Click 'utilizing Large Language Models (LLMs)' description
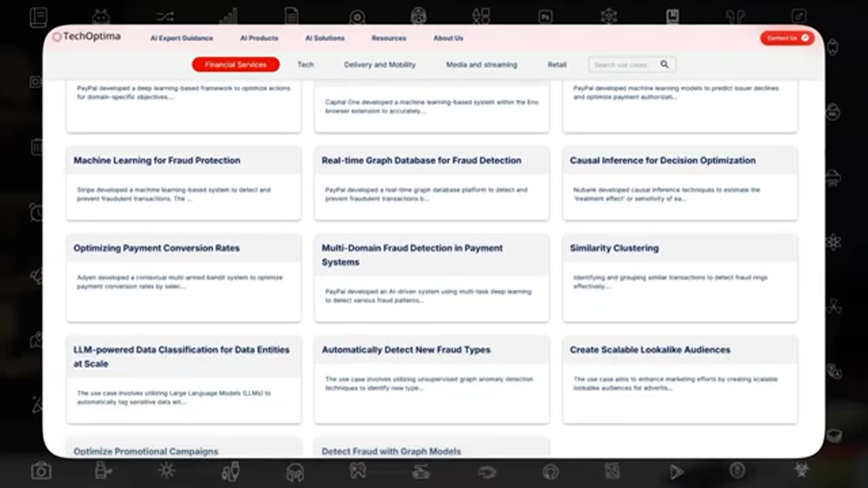Screen dimensions: 868x488 point(174,398)
